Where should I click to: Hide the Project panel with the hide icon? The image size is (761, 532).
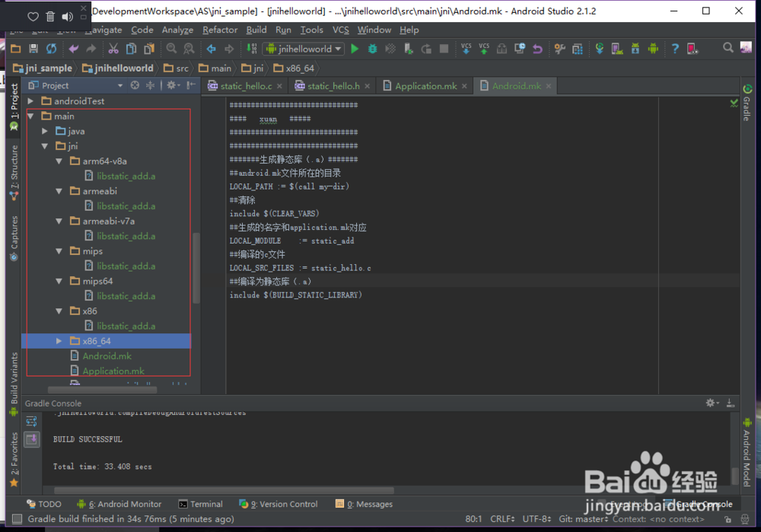point(191,85)
